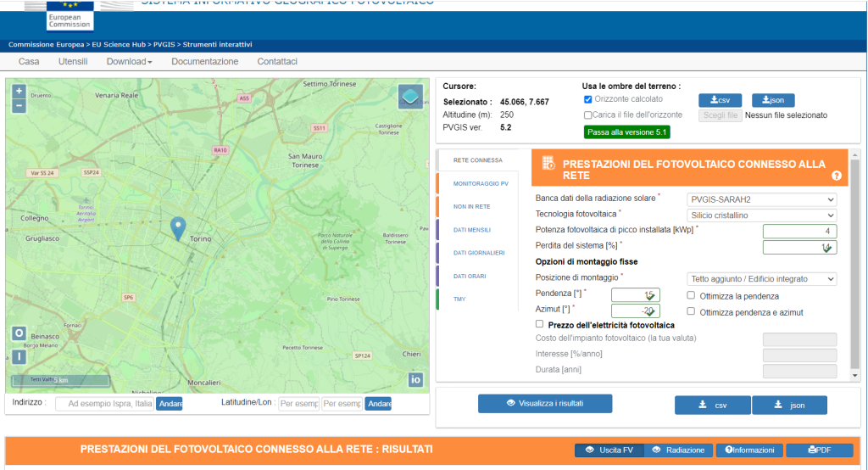Open the Casa menu item
The width and height of the screenshot is (868, 470).
point(29,62)
